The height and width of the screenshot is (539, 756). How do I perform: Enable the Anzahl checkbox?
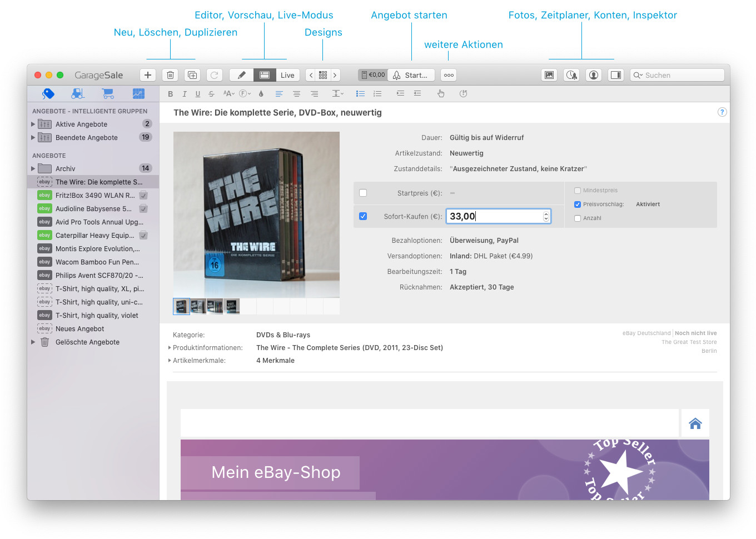[x=578, y=218]
